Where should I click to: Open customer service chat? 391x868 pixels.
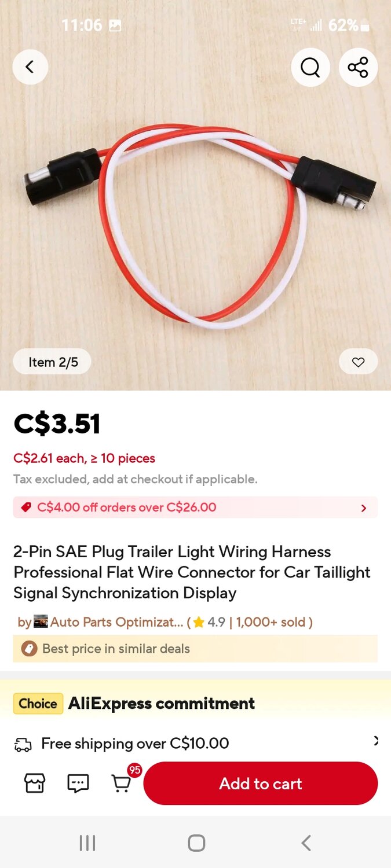tap(78, 783)
